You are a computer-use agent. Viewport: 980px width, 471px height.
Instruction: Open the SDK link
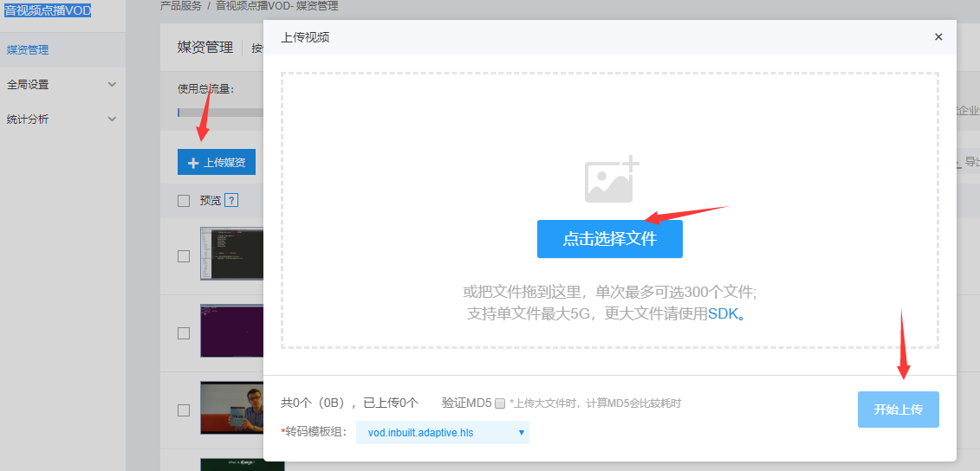click(725, 313)
